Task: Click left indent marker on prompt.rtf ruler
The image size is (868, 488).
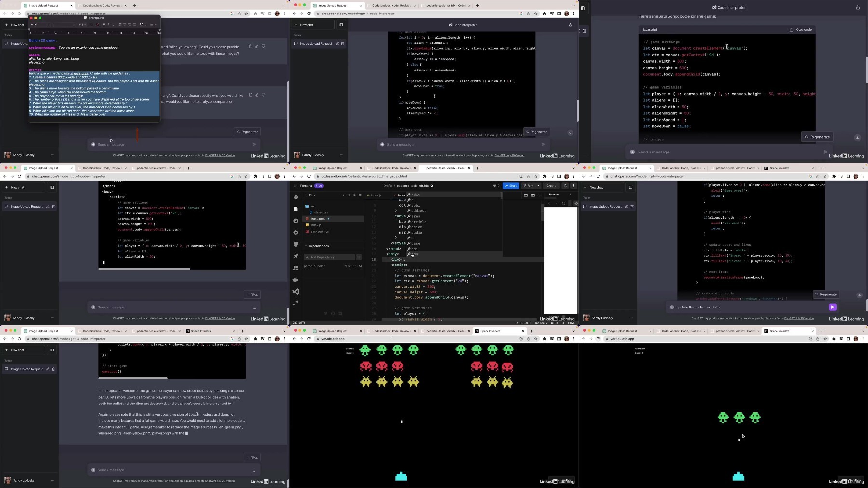Action: (x=29, y=30)
